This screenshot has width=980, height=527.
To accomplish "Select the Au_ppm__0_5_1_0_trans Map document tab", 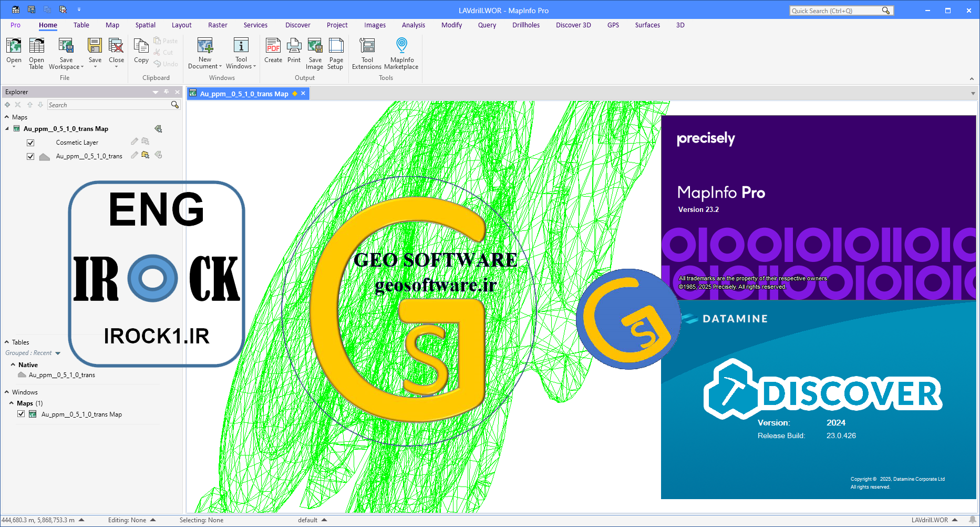I will (x=244, y=94).
